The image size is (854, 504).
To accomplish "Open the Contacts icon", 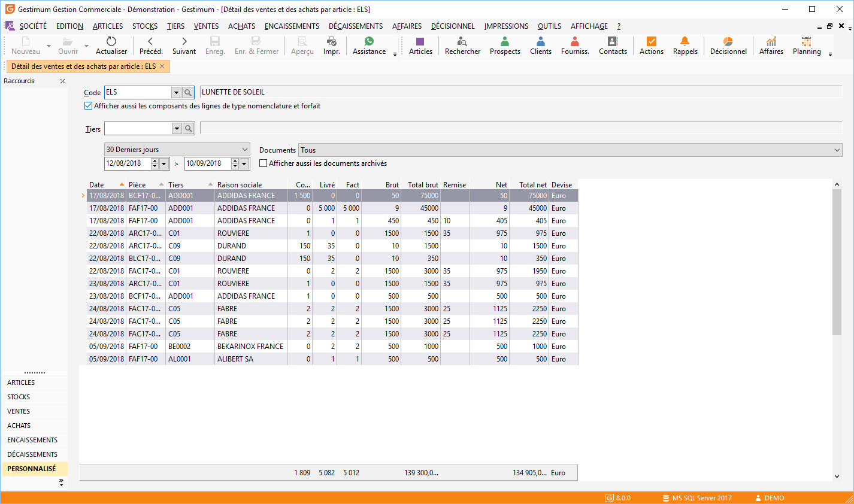I will [613, 41].
